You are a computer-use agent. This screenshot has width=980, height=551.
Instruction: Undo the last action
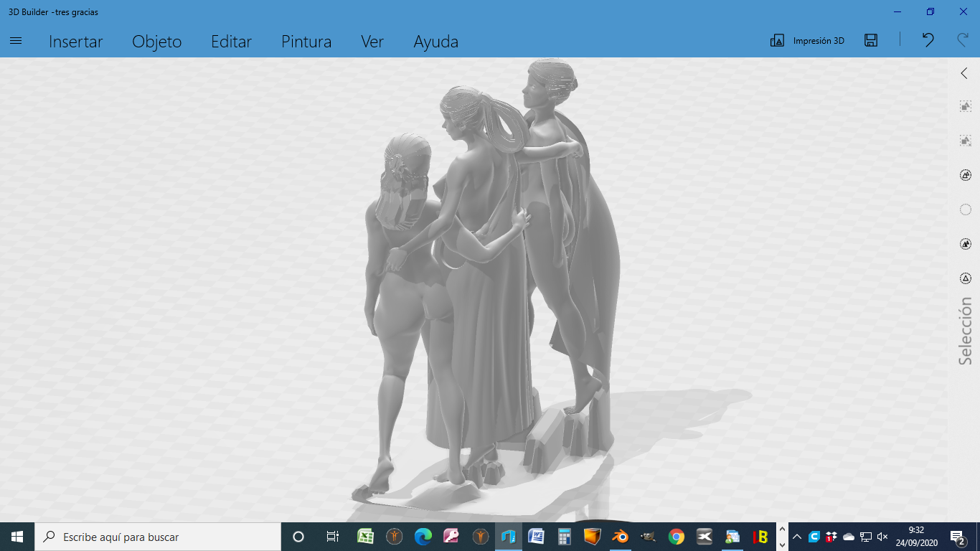click(928, 40)
